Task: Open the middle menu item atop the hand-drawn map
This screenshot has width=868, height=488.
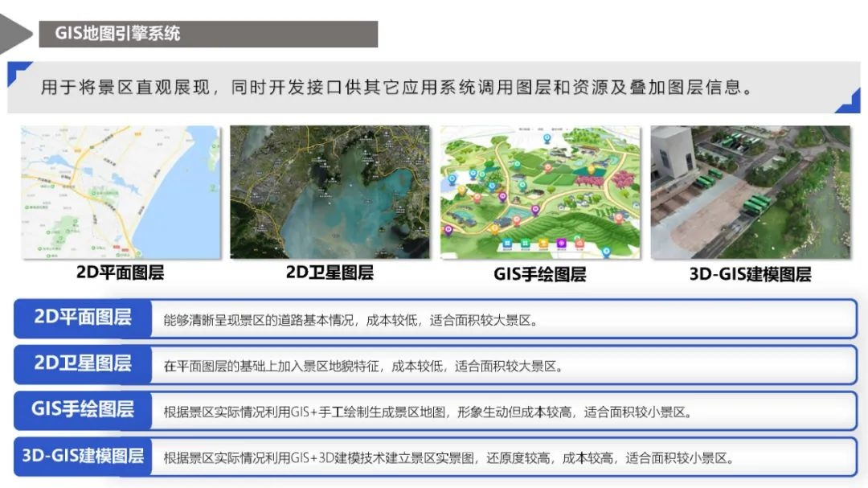Action: [x=540, y=127]
